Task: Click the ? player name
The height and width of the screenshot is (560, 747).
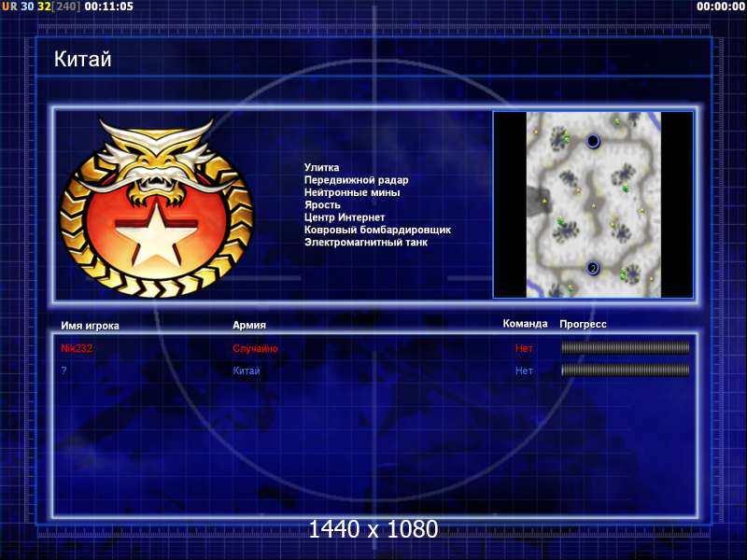Action: (x=63, y=370)
